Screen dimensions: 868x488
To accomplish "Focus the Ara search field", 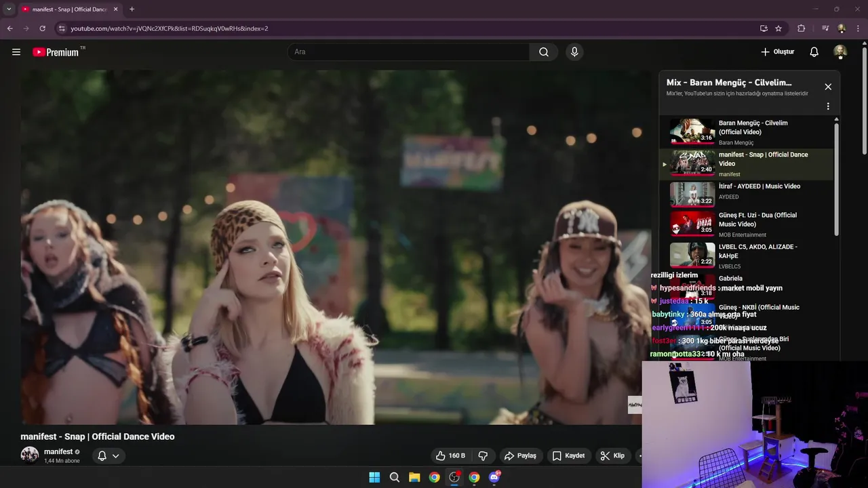I will [408, 52].
